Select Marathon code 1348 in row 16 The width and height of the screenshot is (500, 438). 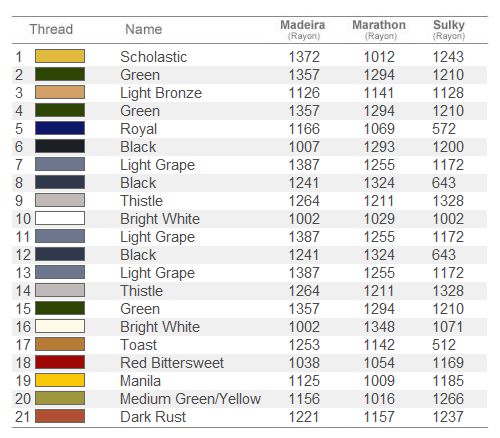[x=379, y=327]
